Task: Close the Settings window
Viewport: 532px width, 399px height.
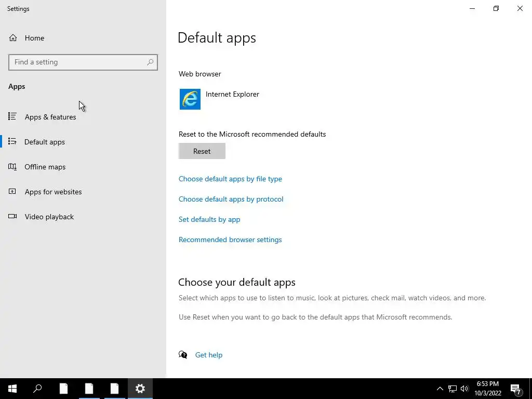Action: [x=520, y=8]
